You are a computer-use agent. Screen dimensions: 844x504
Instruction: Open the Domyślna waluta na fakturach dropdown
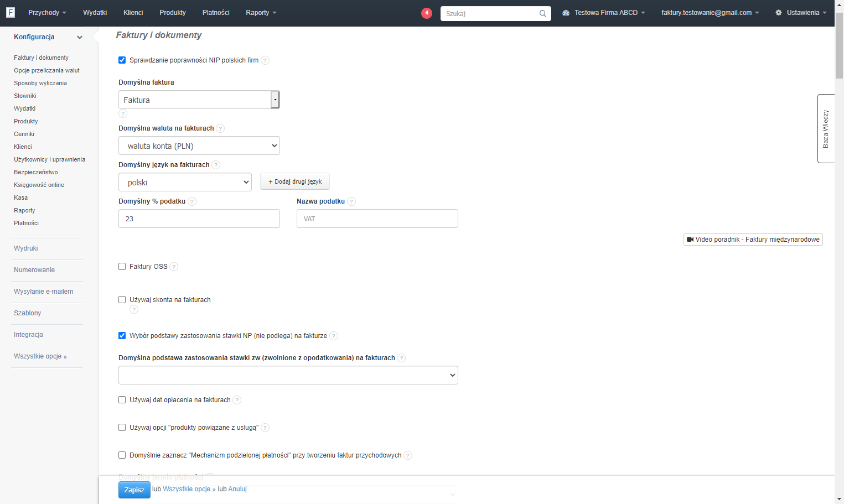pos(199,146)
